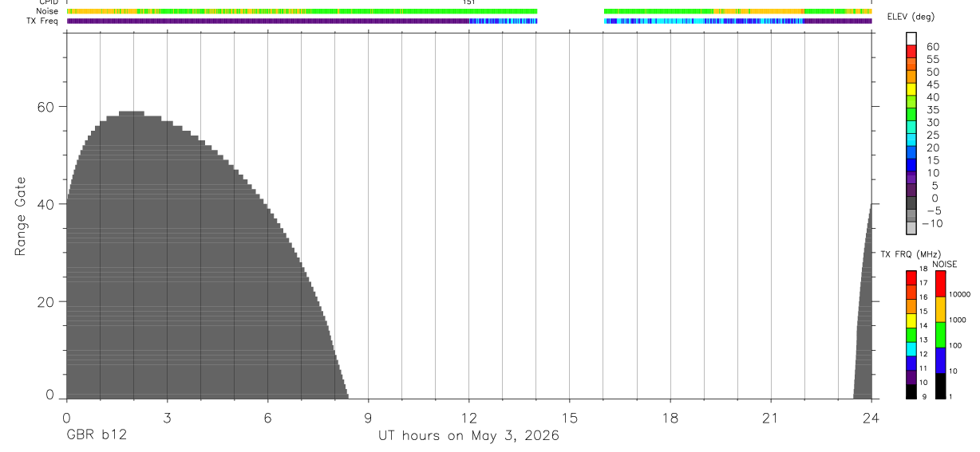980x452 pixels.
Task: Click the '17' label on TX FRQ colorbar
Action: coord(924,282)
